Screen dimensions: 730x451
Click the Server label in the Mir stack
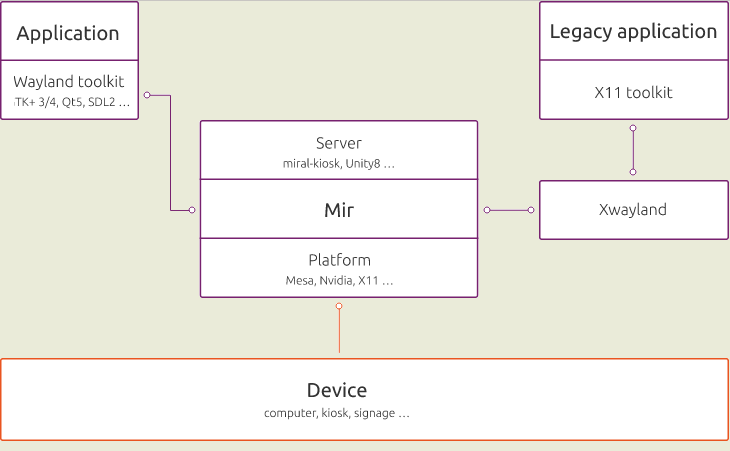(x=338, y=143)
